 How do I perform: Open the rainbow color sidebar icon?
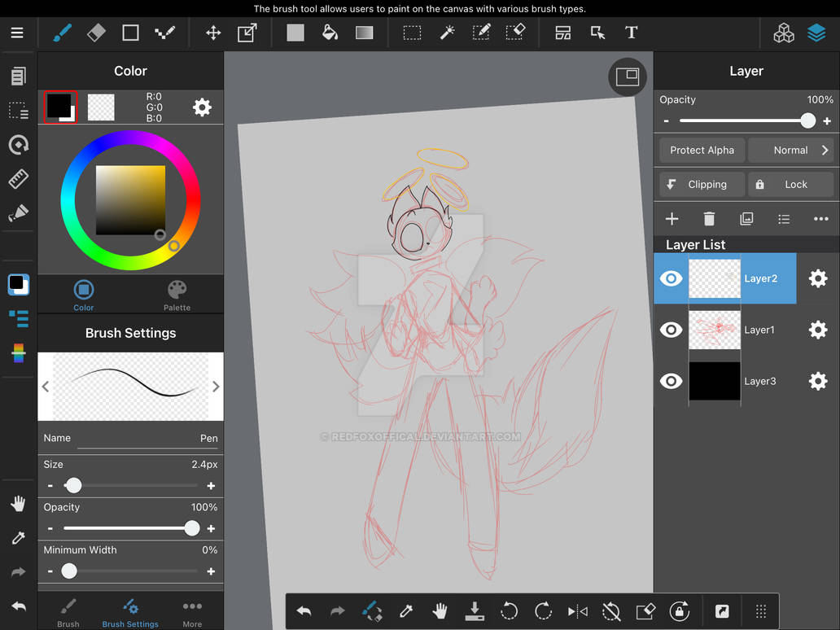[x=18, y=353]
